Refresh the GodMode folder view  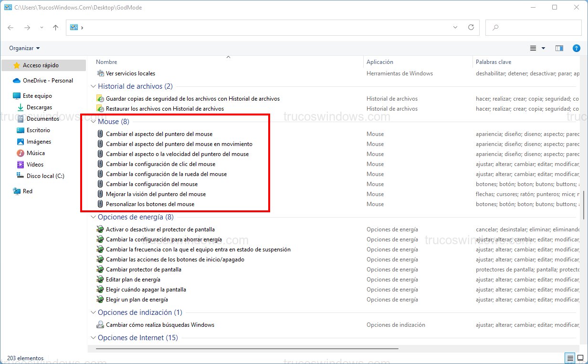471,28
